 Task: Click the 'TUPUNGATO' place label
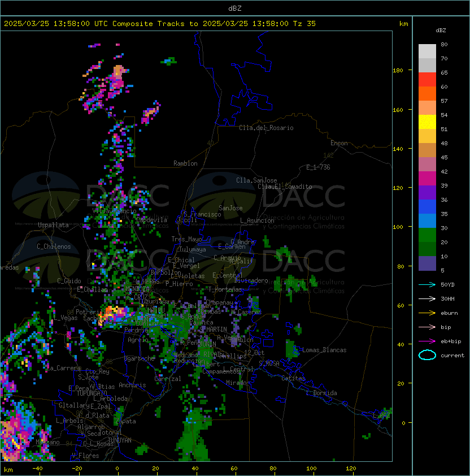(x=92, y=393)
